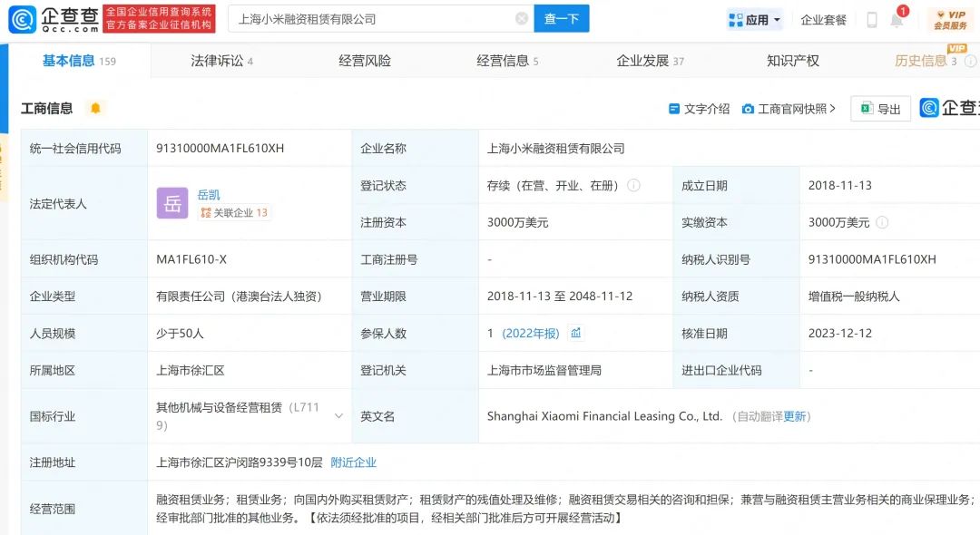Open the insured count trend chart icon

pos(575,334)
